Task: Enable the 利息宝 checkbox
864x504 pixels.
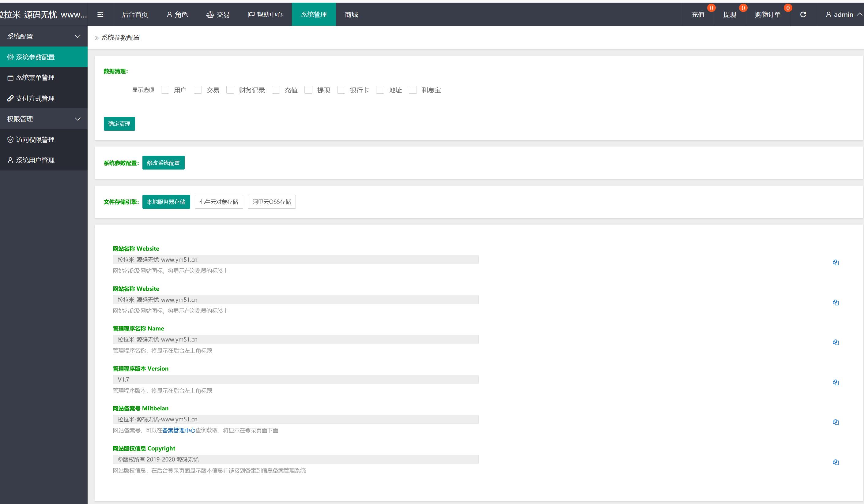Action: coord(413,90)
